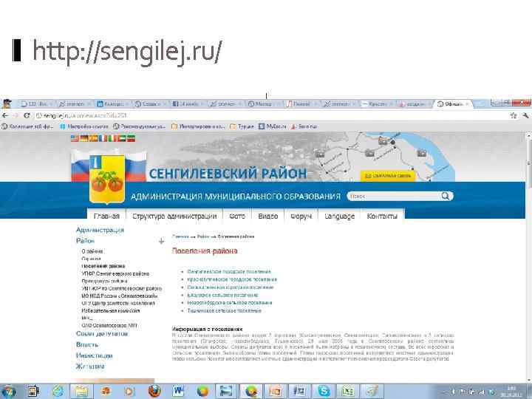This screenshot has height=399, width=532.
Task: Open the Жителям sidebar section
Action: (x=90, y=366)
